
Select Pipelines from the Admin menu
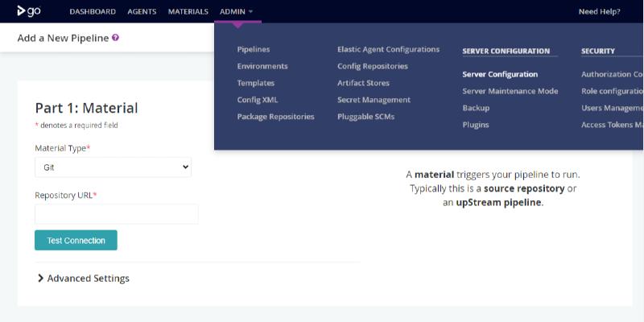pyautogui.click(x=254, y=49)
